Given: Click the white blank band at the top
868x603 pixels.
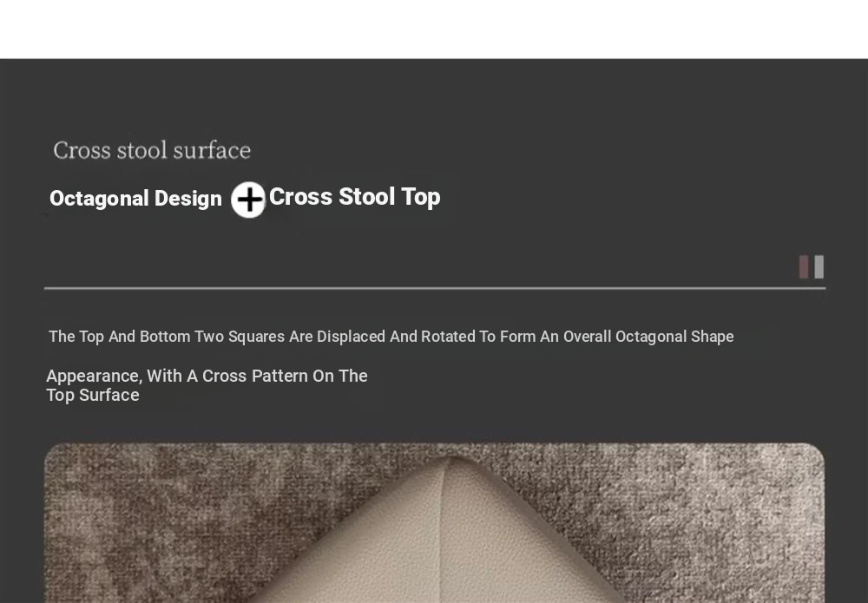Looking at the screenshot, I should click(x=434, y=29).
